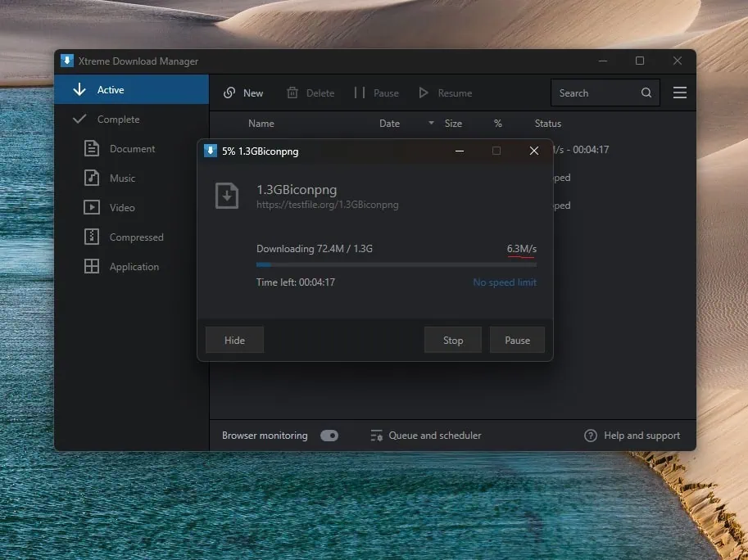The width and height of the screenshot is (748, 560).
Task: Click the Resume toolbar label
Action: coord(455,93)
